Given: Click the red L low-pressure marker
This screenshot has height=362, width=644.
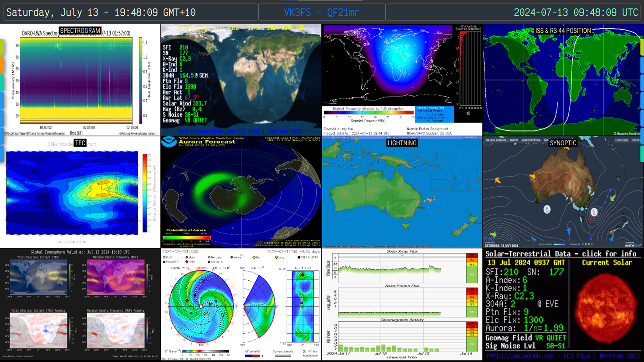Looking at the screenshot, I should click(594, 212).
